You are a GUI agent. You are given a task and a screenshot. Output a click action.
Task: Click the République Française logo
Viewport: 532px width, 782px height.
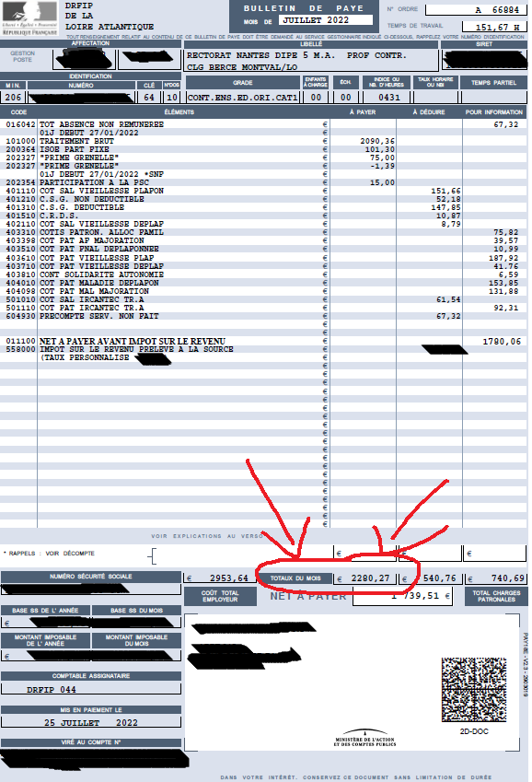(29, 18)
